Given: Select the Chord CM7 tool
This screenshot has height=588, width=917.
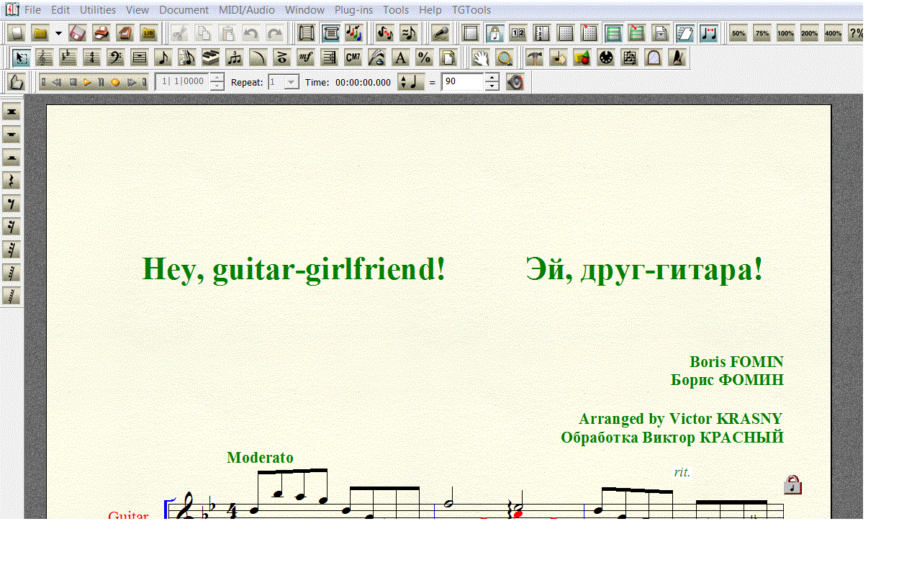Looking at the screenshot, I should [x=353, y=58].
